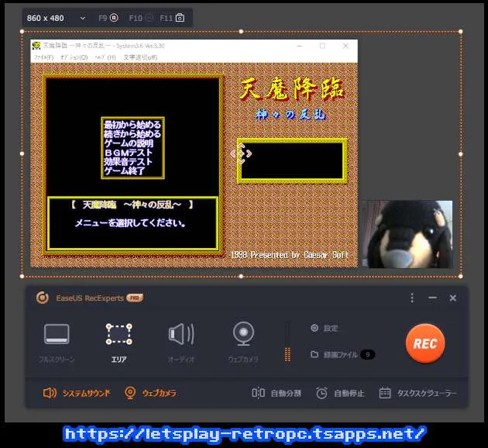Click 文字送り[off] menu item
Screen dimensions: 488x448
coord(140,57)
